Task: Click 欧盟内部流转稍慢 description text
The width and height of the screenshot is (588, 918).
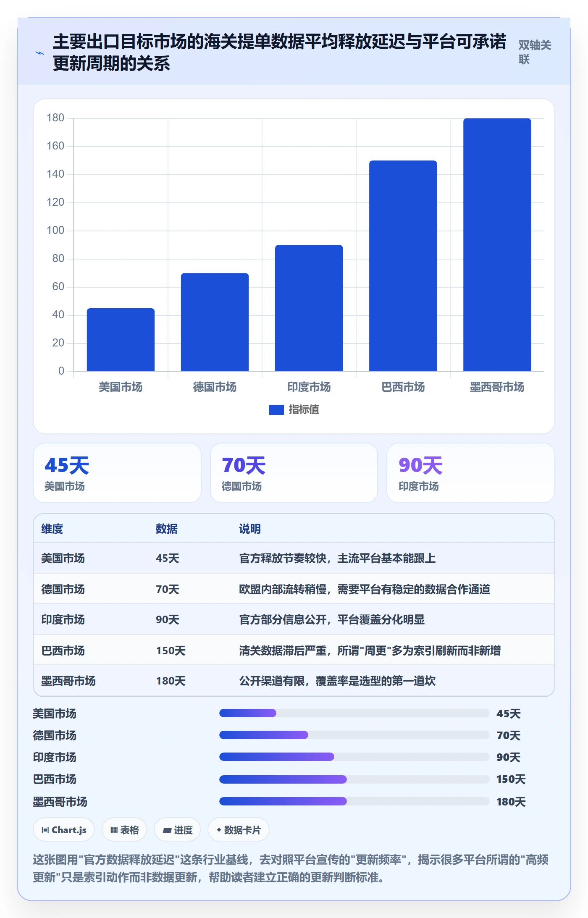Action: coord(365,589)
